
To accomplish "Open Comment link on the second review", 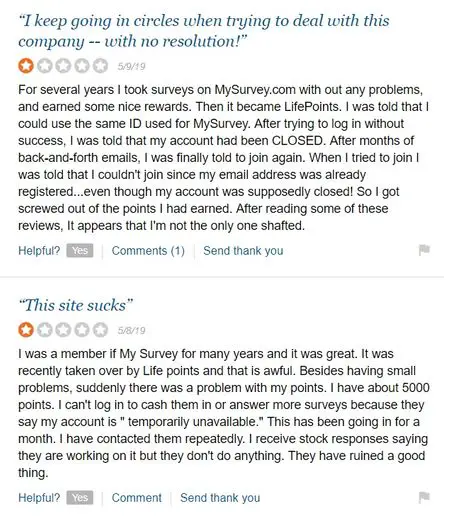I will [x=137, y=498].
